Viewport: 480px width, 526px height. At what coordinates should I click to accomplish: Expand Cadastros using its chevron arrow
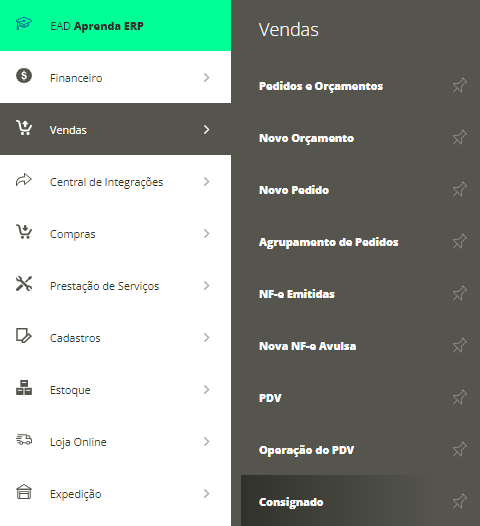point(207,337)
